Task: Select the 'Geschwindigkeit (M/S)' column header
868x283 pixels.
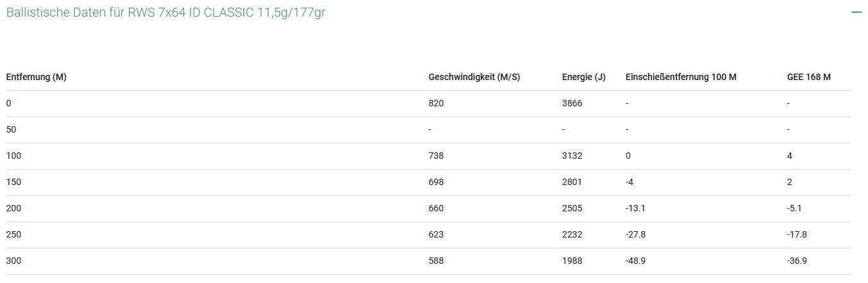Action: pyautogui.click(x=474, y=77)
